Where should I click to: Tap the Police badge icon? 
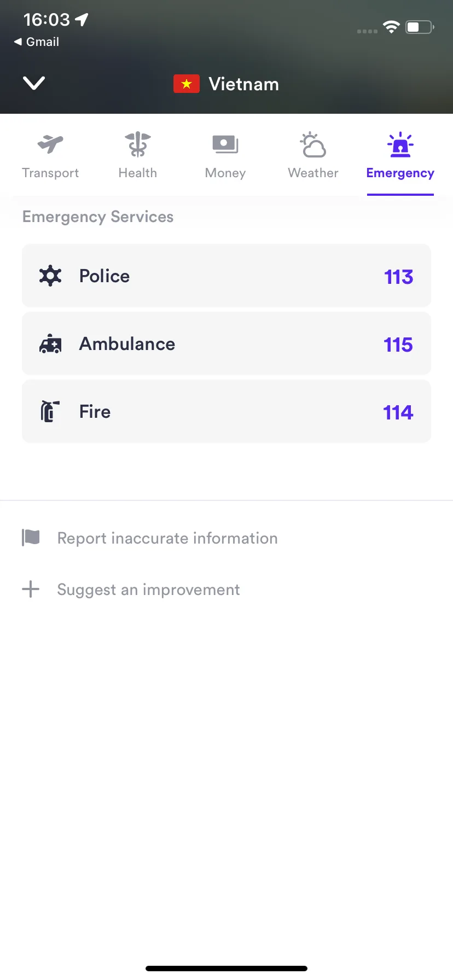50,276
